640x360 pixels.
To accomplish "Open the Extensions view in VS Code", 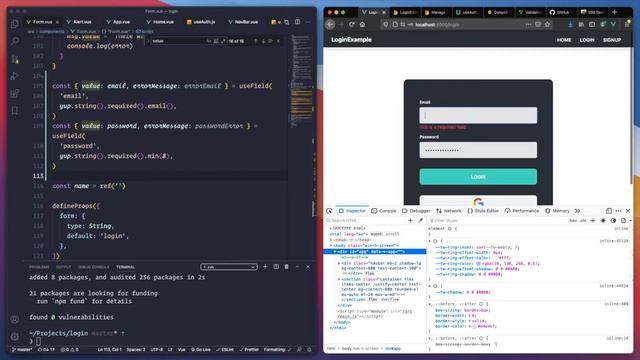I will click(x=15, y=93).
